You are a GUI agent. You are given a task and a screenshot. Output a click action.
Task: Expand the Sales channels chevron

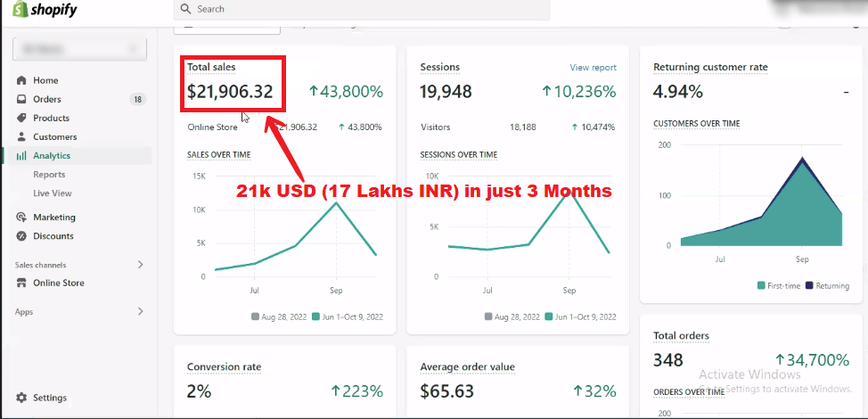coord(140,265)
